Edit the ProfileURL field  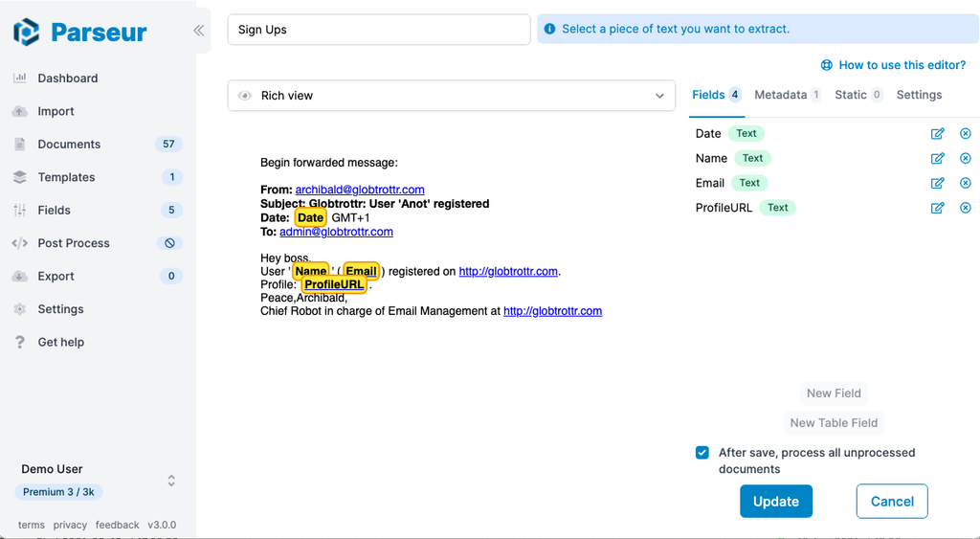click(938, 208)
